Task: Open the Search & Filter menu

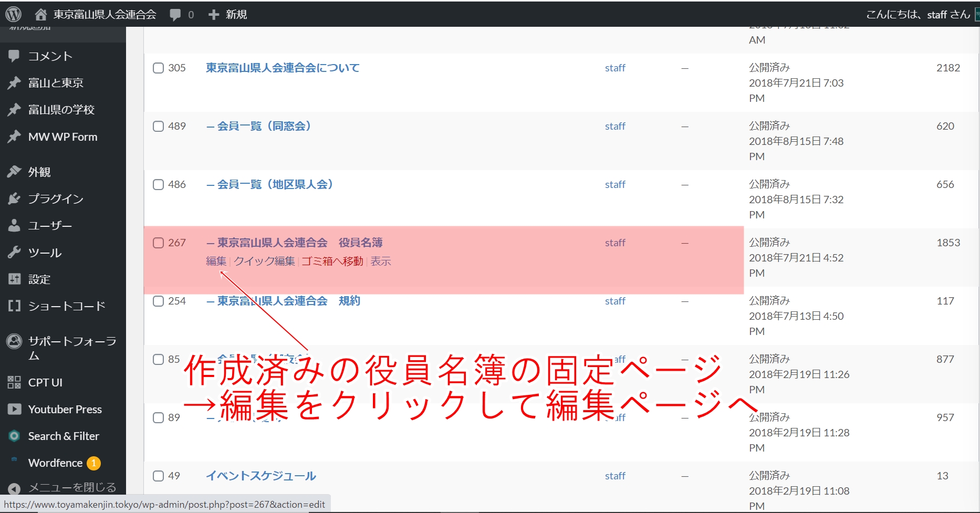Action: pyautogui.click(x=63, y=436)
